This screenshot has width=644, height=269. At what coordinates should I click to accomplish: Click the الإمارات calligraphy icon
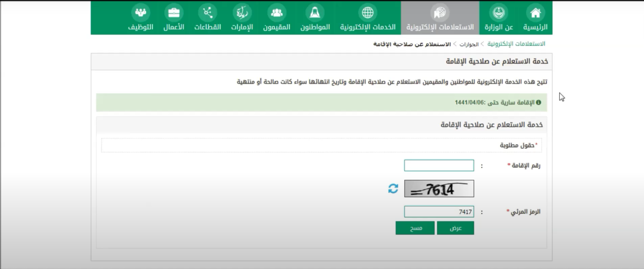tap(242, 13)
